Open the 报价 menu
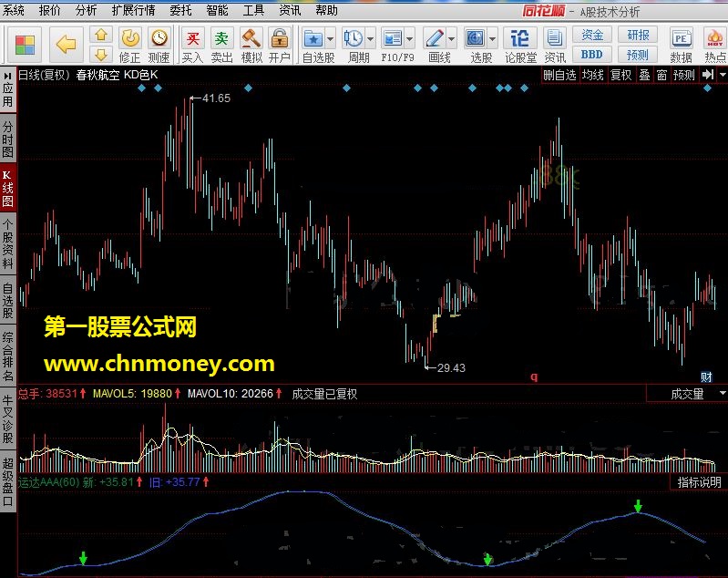The image size is (728, 578). [x=50, y=10]
